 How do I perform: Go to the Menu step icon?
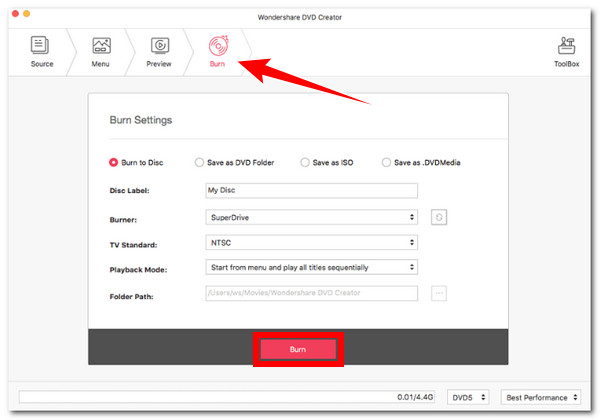tap(101, 46)
